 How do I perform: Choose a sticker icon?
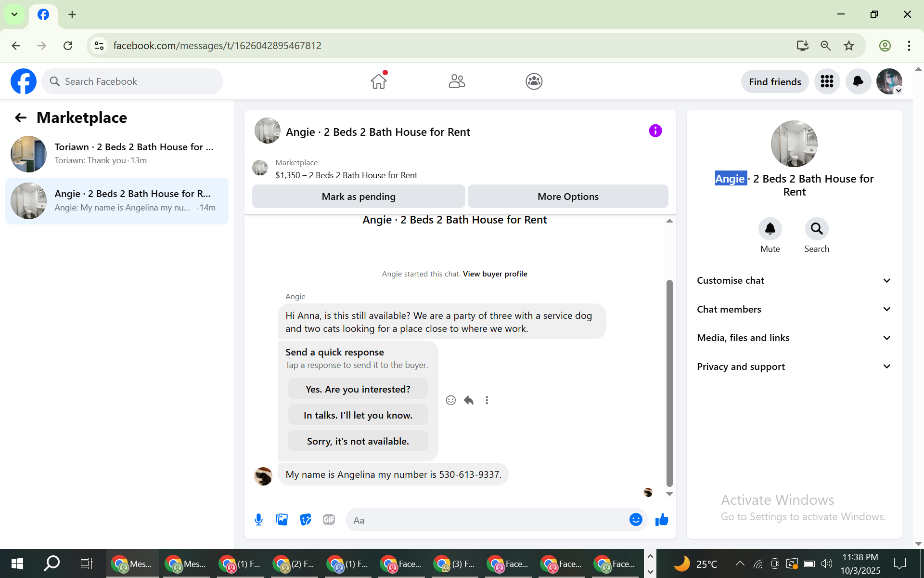coord(306,520)
